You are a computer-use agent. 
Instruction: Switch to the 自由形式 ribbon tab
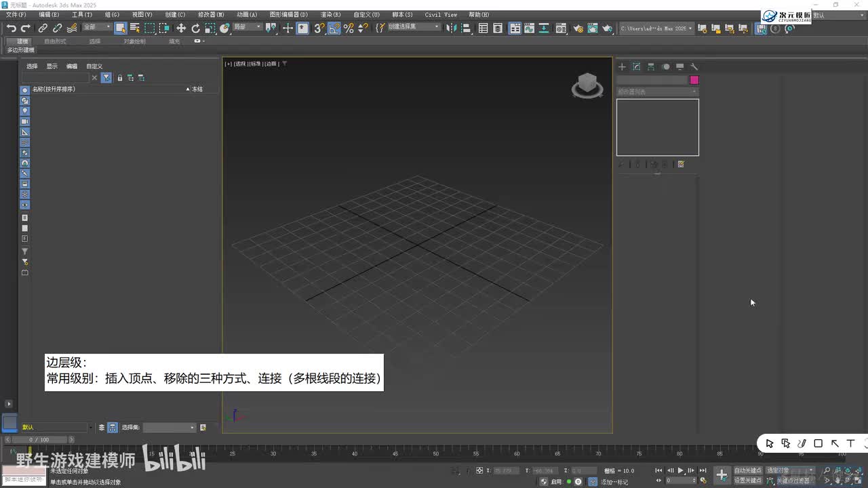[x=55, y=41]
